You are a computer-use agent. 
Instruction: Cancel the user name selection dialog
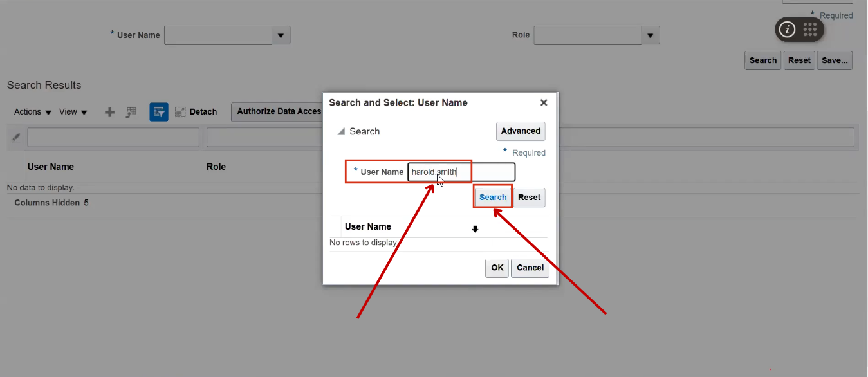[530, 268]
